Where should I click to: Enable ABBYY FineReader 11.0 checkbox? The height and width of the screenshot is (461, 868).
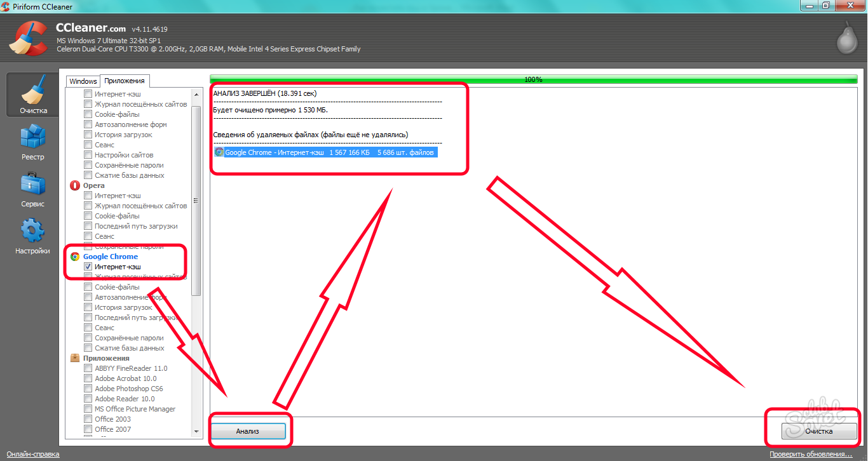pos(88,368)
